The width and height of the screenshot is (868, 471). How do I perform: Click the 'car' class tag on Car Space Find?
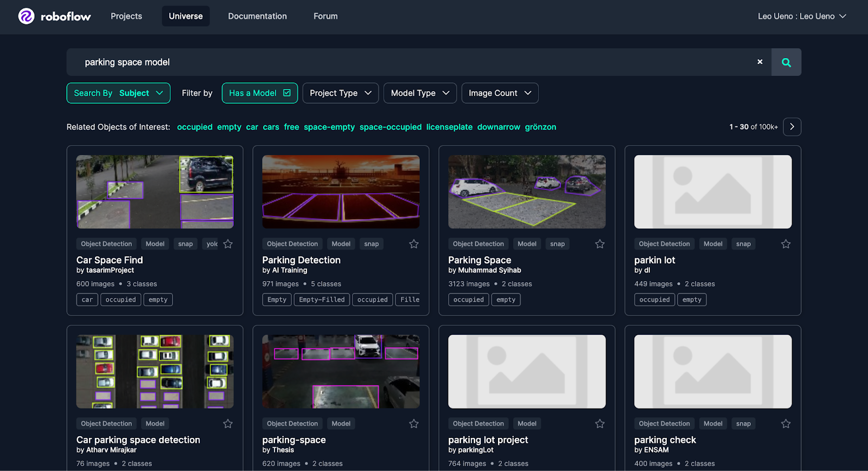(x=87, y=300)
